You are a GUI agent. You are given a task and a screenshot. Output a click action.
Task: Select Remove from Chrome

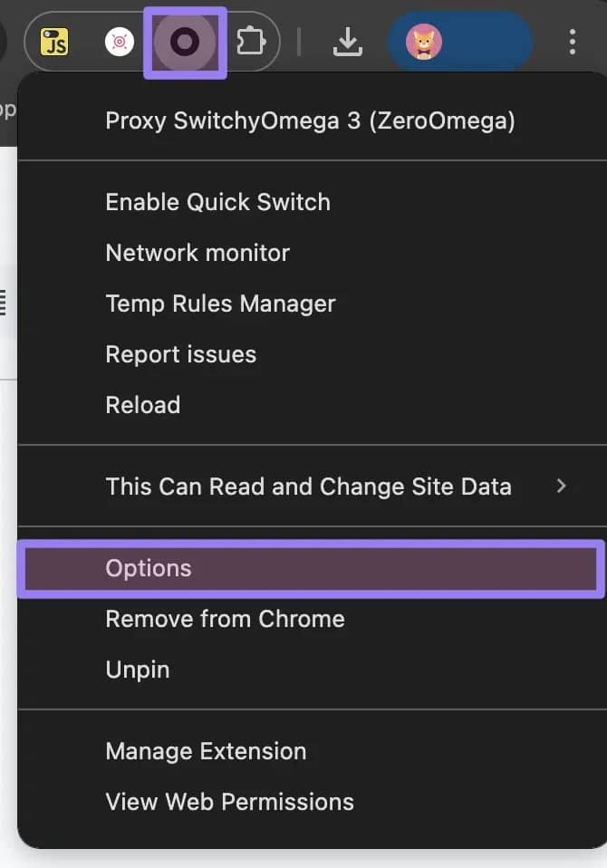tap(225, 619)
